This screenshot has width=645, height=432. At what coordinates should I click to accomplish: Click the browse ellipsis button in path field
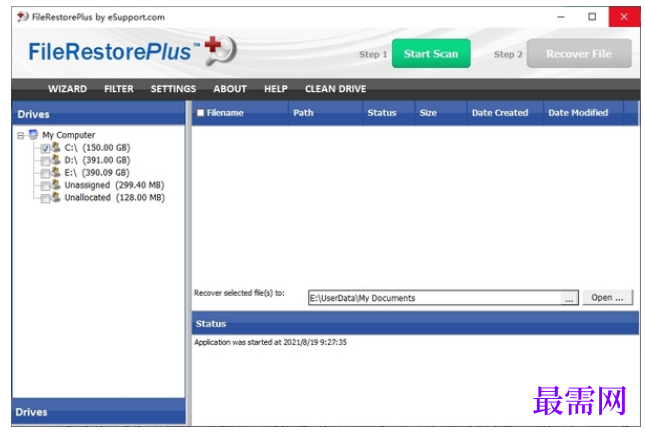[x=569, y=298]
